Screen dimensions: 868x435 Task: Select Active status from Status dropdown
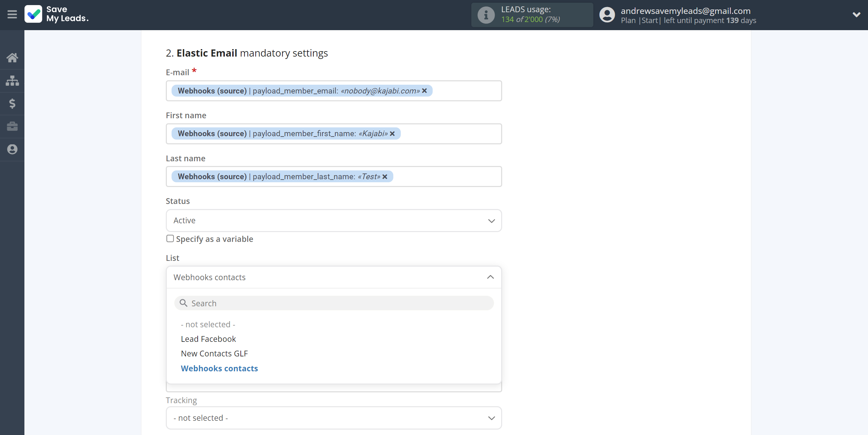tap(333, 220)
